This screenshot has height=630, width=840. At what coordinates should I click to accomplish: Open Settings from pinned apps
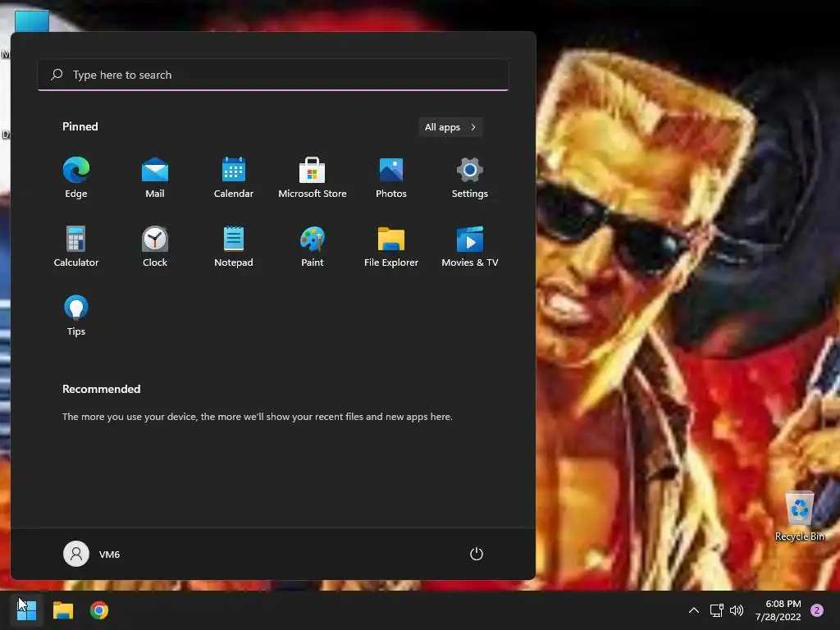click(470, 178)
